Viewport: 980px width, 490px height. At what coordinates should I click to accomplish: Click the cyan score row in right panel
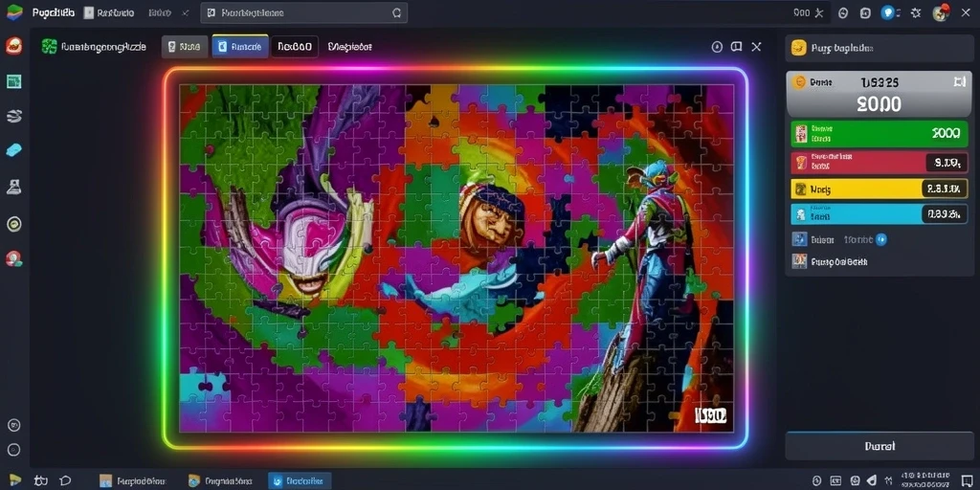[879, 214]
